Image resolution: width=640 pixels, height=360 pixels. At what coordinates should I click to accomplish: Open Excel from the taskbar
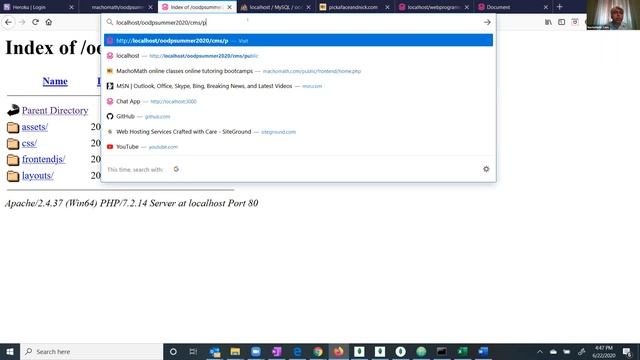[462, 351]
